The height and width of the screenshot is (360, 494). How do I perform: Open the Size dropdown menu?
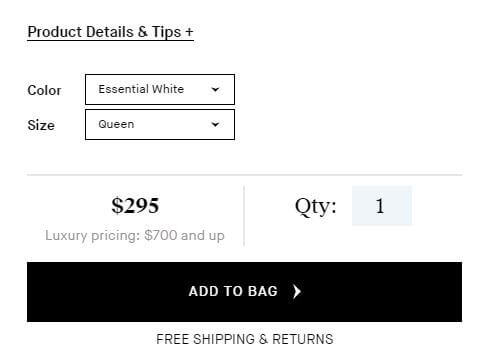[x=160, y=125]
